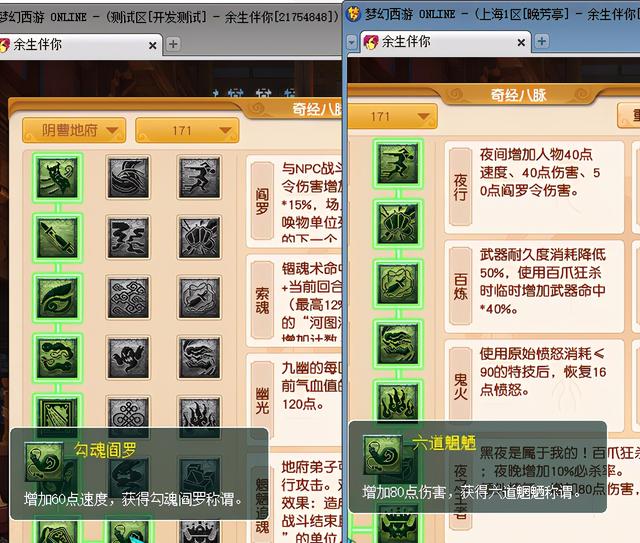Click the 勾魂阎罗 tooltip title
Image resolution: width=640 pixels, height=543 pixels.
(105, 450)
